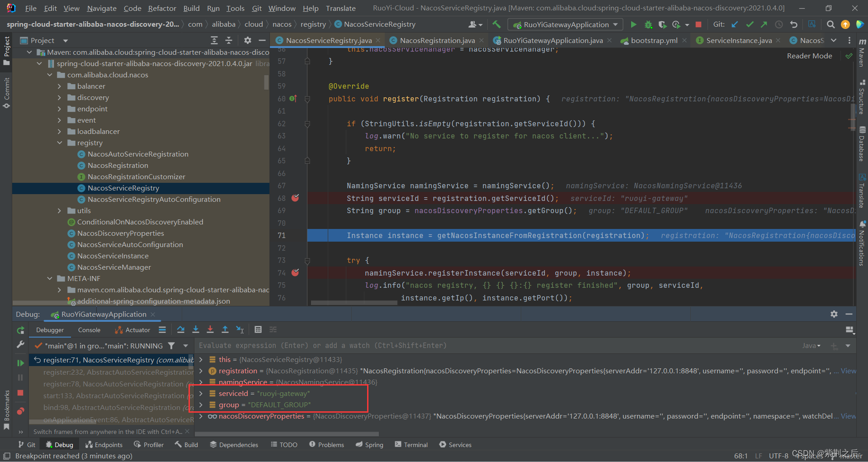Open Evaluate Expression calculator icon

pyautogui.click(x=258, y=329)
